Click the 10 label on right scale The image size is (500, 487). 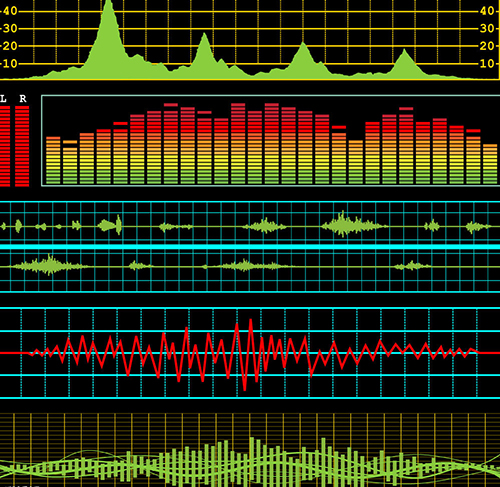487,63
